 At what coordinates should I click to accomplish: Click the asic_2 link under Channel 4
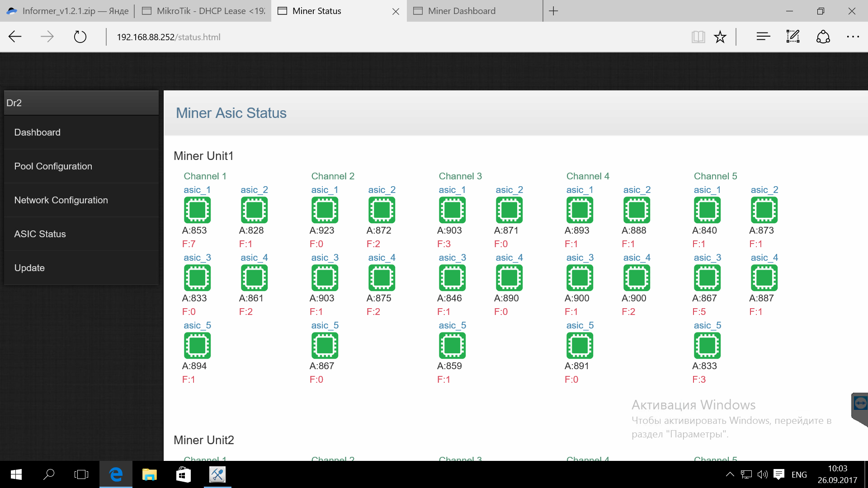click(x=637, y=190)
